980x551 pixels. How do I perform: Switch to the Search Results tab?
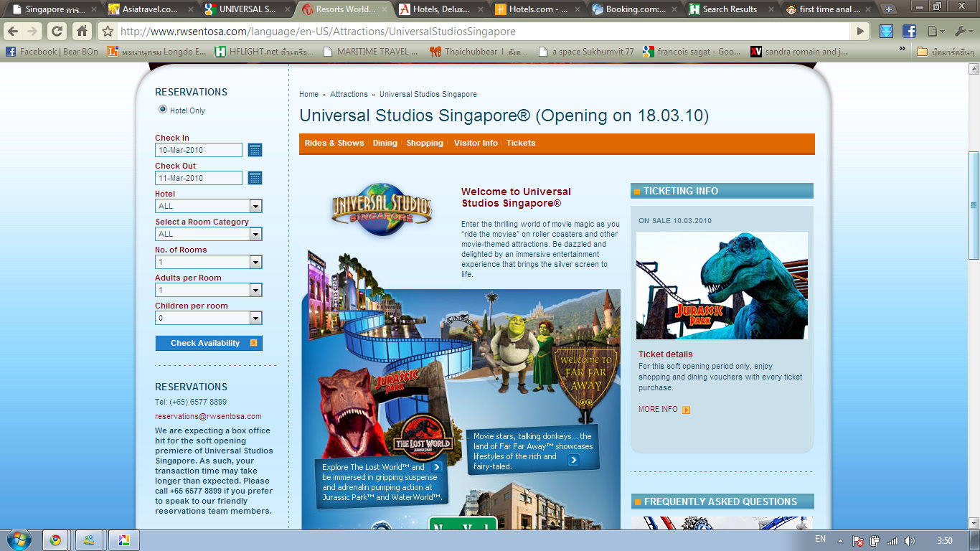point(730,9)
